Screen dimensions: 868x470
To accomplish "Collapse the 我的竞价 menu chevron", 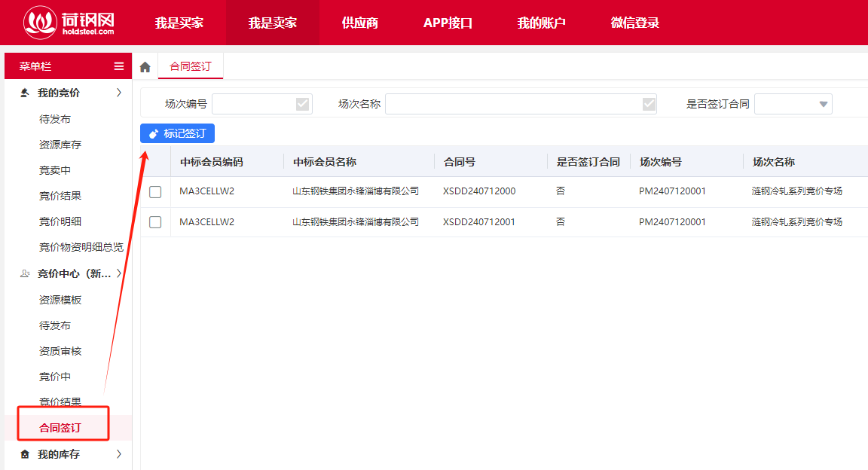I will click(x=119, y=93).
